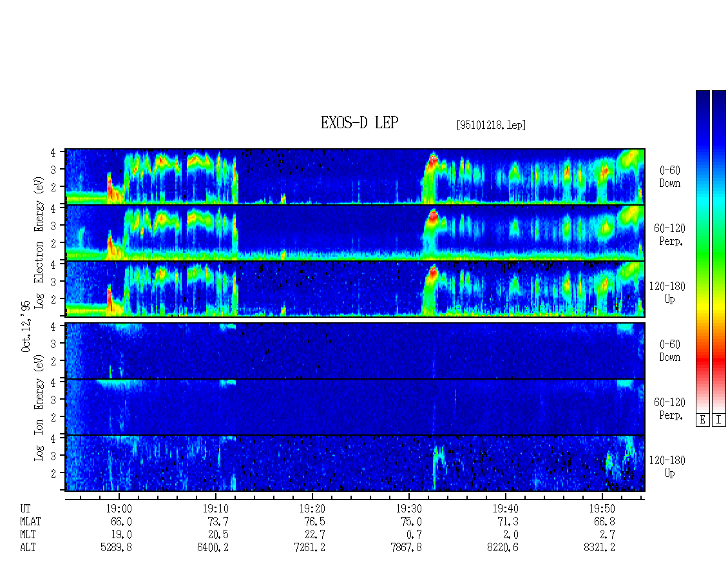
Task: Click altitude value 8321.2
Action: coord(599,548)
